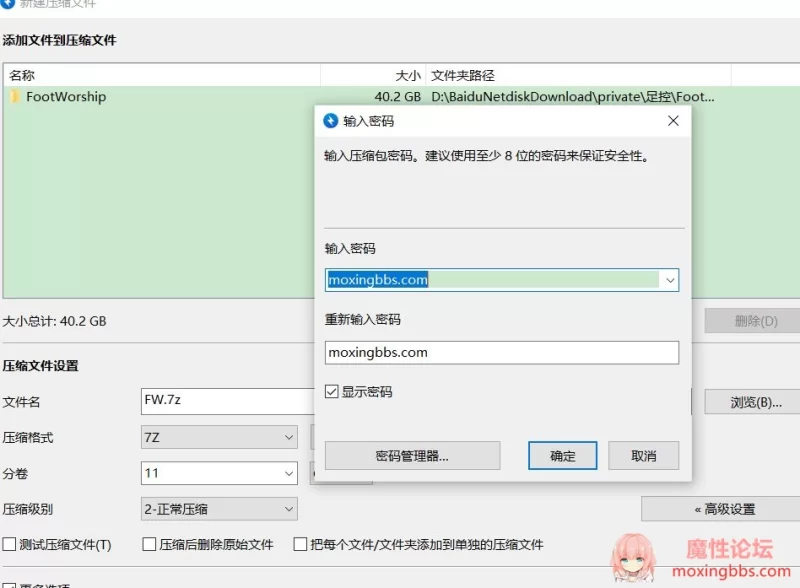
Task: Click the 浏览(B)... browse button
Action: [753, 402]
